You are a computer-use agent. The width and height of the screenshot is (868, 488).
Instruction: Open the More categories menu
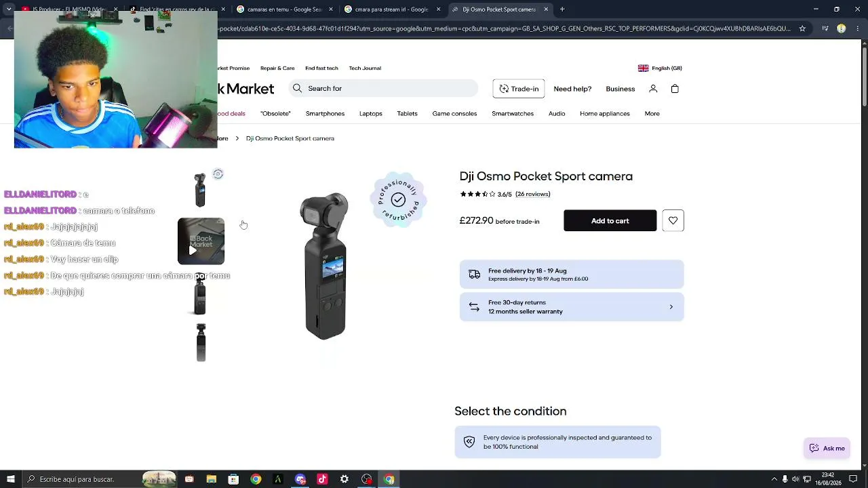(x=652, y=114)
